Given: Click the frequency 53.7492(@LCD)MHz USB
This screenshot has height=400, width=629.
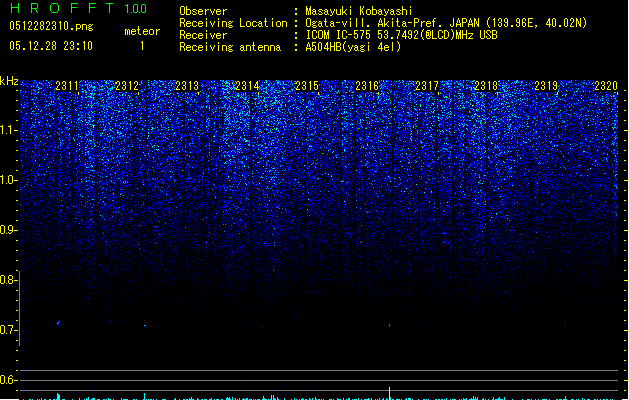Looking at the screenshot, I should tap(437, 35).
